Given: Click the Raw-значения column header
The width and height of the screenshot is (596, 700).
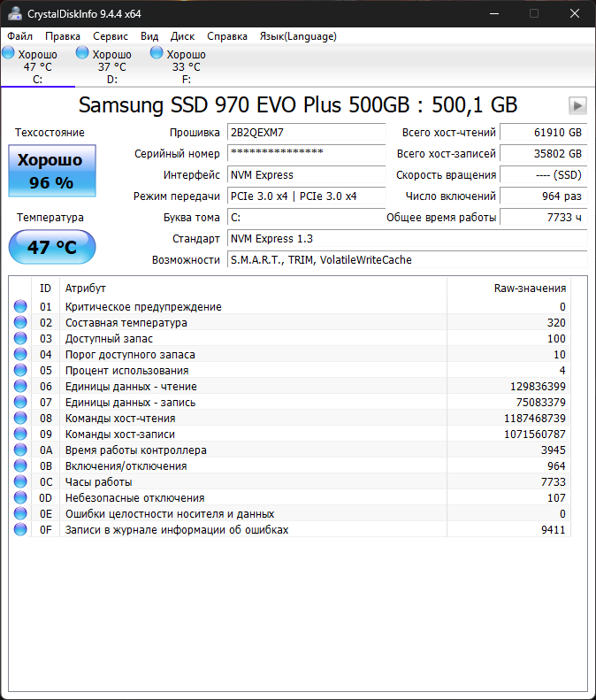Looking at the screenshot, I should click(509, 288).
